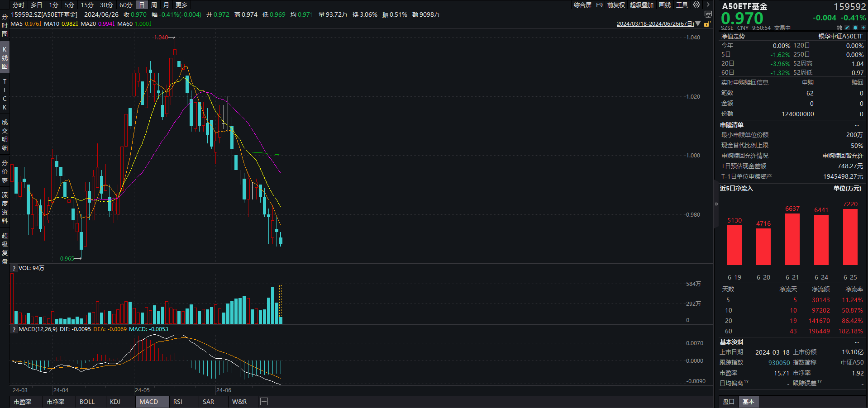
Task: Expand the date range dropdown arrow
Action: click(x=698, y=24)
